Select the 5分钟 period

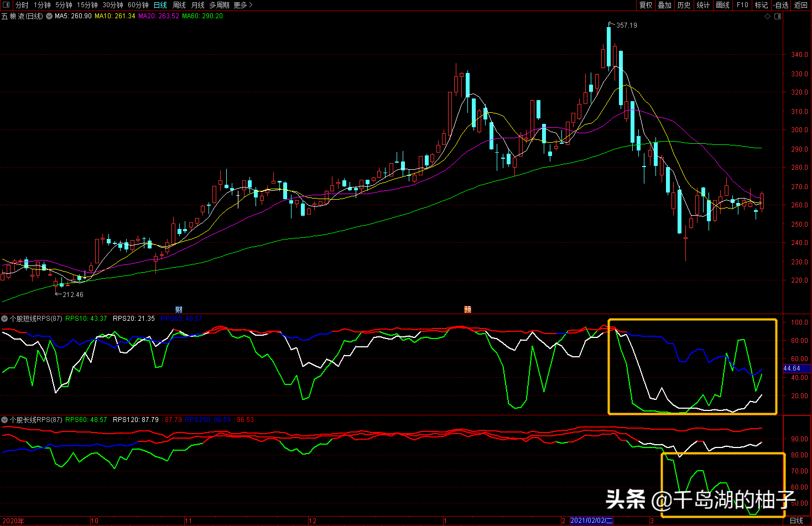pos(64,5)
